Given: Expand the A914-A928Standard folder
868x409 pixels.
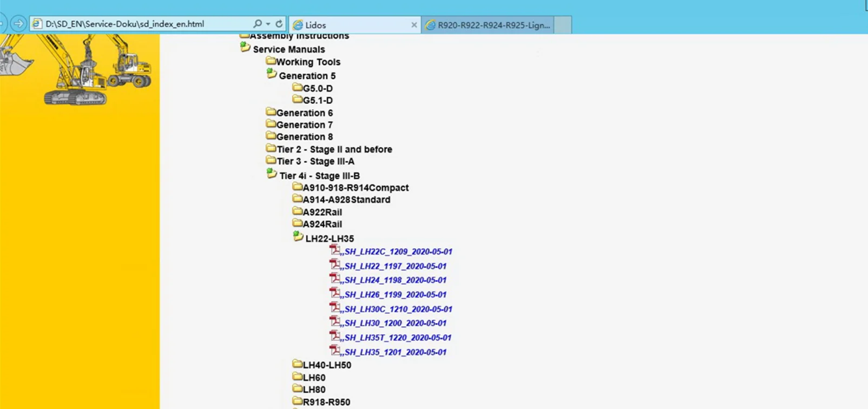Looking at the screenshot, I should pyautogui.click(x=297, y=199).
